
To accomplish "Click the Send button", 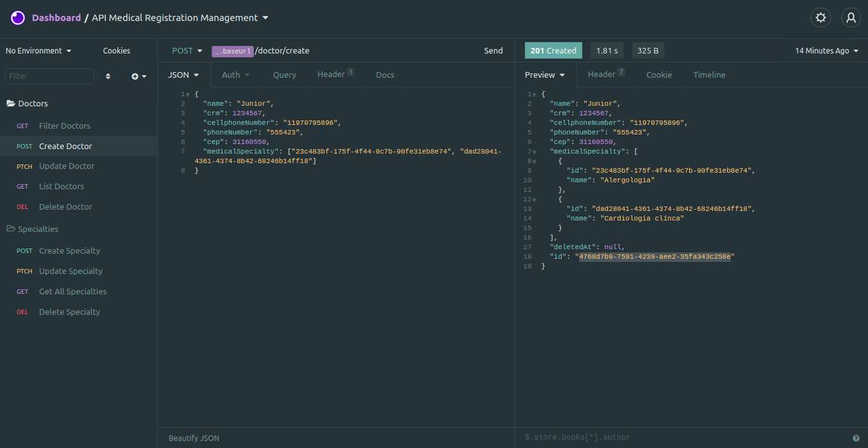I will point(493,51).
